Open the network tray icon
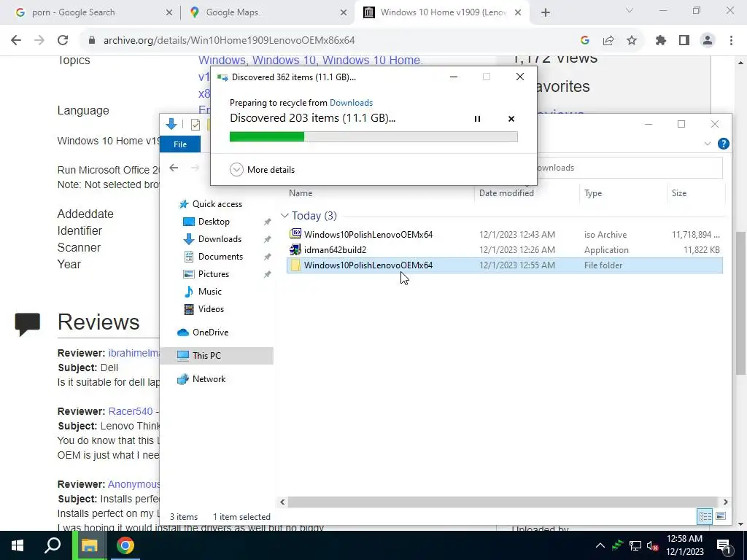747x560 pixels. click(x=635, y=545)
